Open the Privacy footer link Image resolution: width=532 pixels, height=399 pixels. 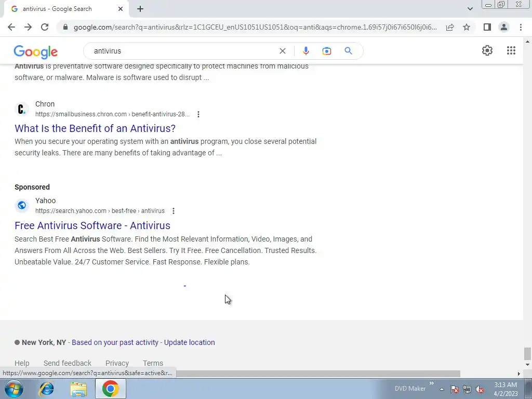[117, 363]
